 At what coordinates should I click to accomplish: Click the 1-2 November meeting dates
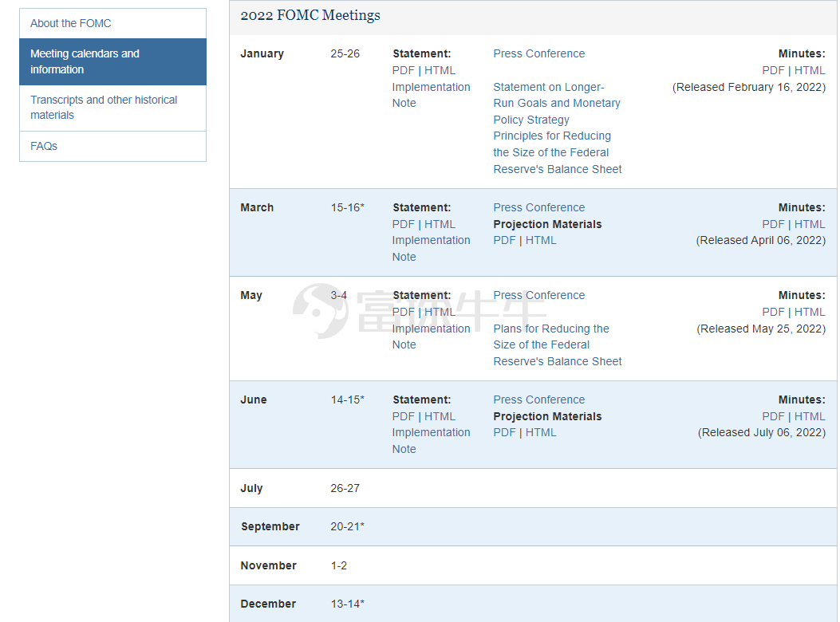(x=338, y=565)
